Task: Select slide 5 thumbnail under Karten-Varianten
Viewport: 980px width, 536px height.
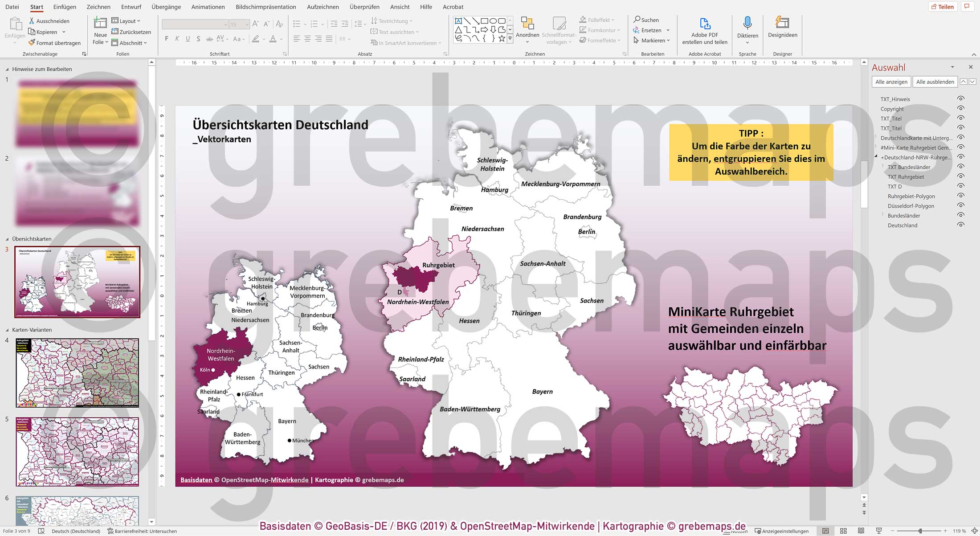Action: pos(77,451)
